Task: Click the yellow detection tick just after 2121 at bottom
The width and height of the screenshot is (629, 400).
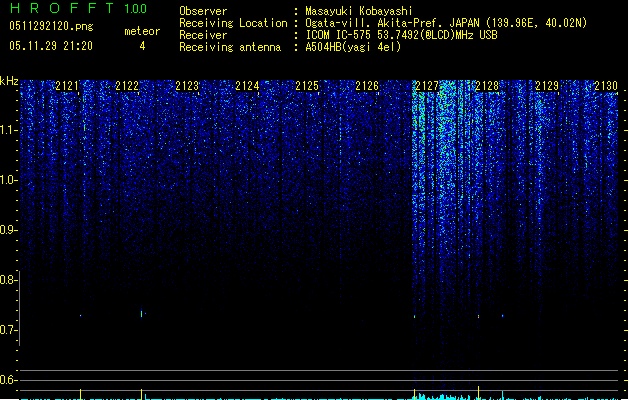Action: [x=81, y=394]
